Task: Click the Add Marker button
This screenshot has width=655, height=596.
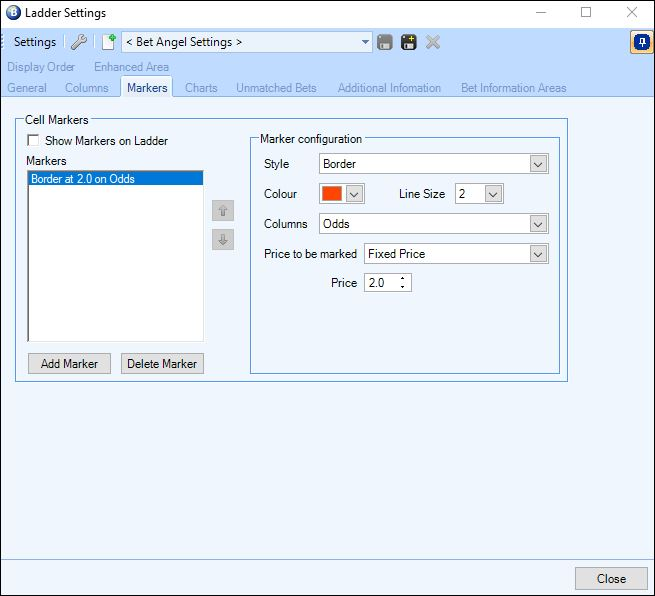Action: 69,363
